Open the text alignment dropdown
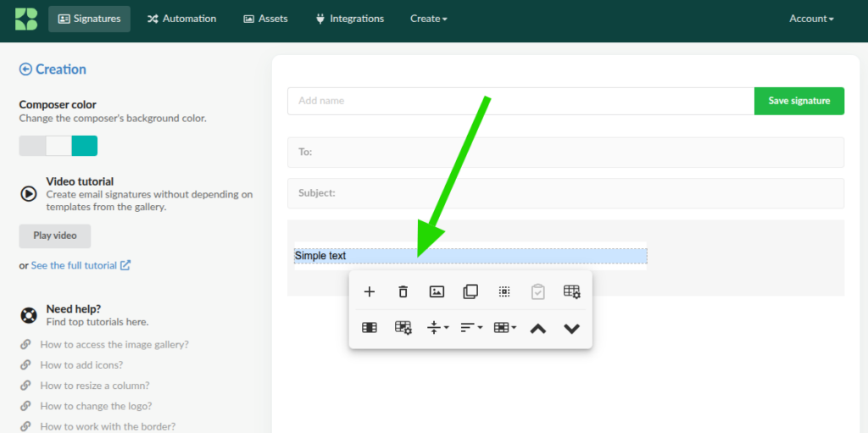 tap(471, 328)
